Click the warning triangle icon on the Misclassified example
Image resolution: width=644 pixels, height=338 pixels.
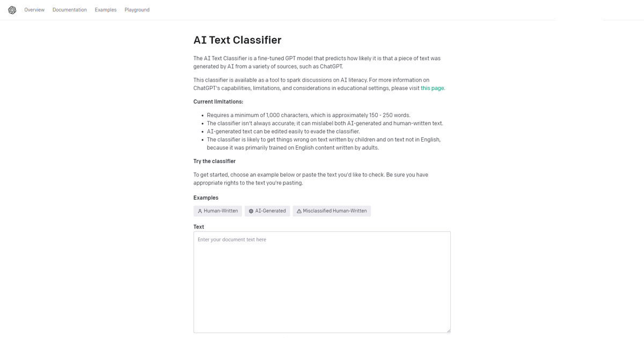point(299,211)
